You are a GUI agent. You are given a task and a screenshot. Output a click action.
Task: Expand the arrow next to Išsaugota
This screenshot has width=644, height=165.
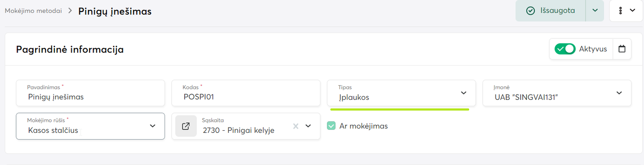tap(595, 11)
